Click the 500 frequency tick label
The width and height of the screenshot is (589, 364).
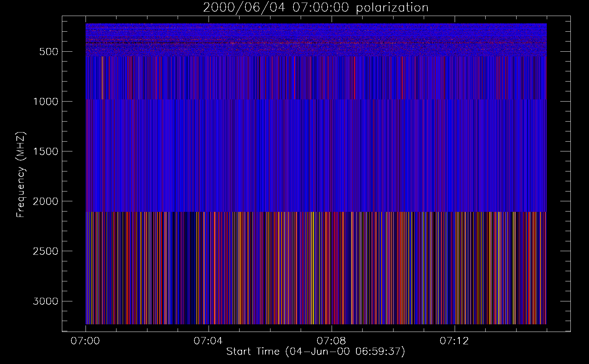(x=48, y=52)
